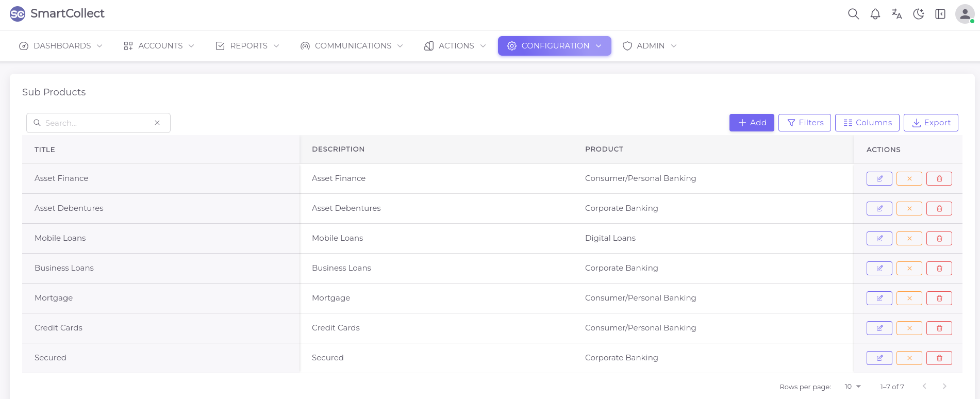Viewport: 980px width, 399px height.
Task: Open the notifications bell
Action: [x=875, y=14]
